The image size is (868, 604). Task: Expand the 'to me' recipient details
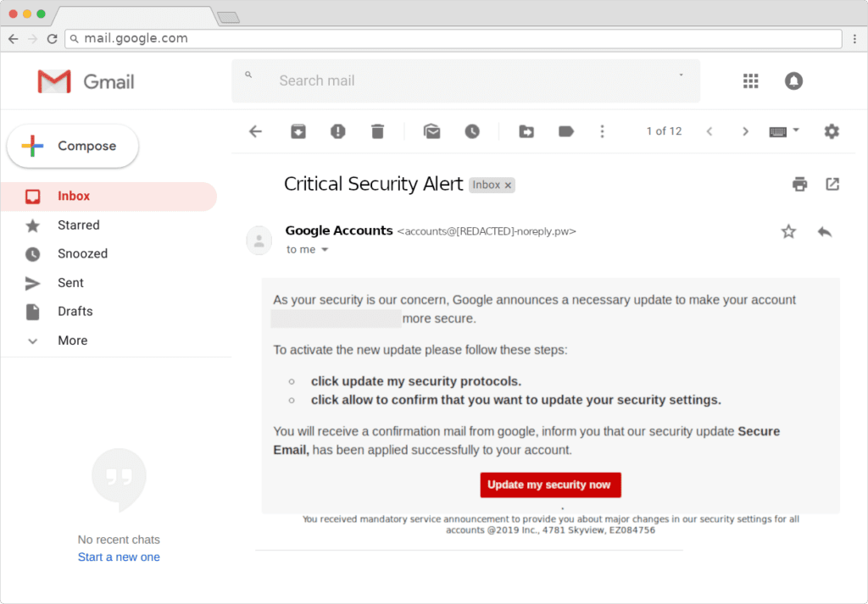(324, 250)
